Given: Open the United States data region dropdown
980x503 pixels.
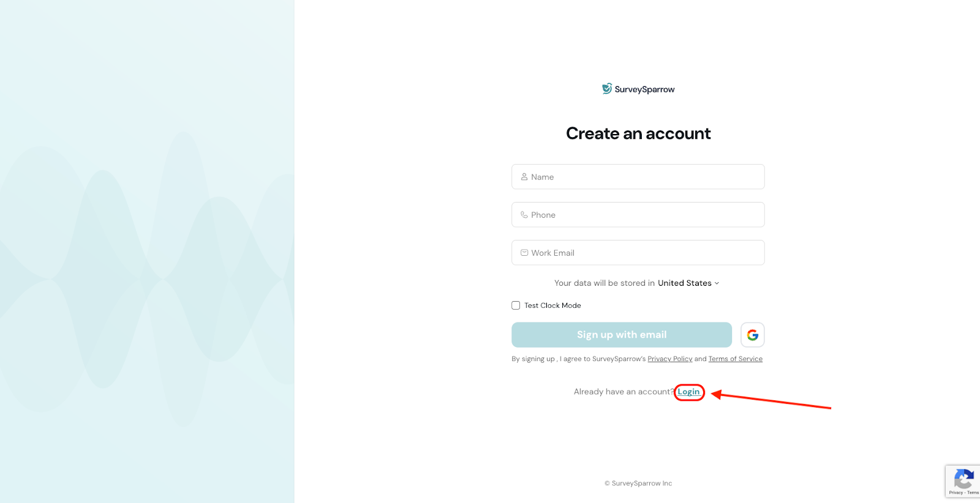Looking at the screenshot, I should [685, 283].
